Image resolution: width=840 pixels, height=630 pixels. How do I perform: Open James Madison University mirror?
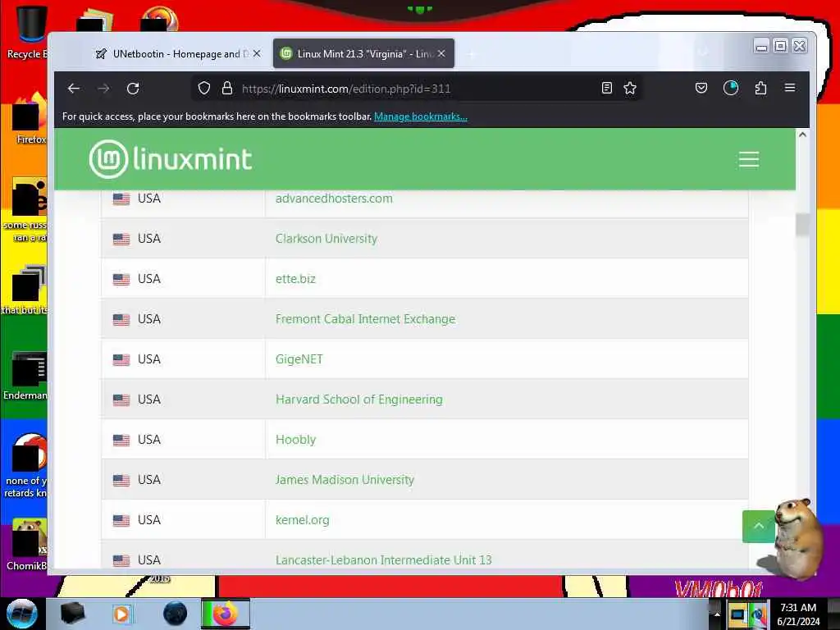345,479
